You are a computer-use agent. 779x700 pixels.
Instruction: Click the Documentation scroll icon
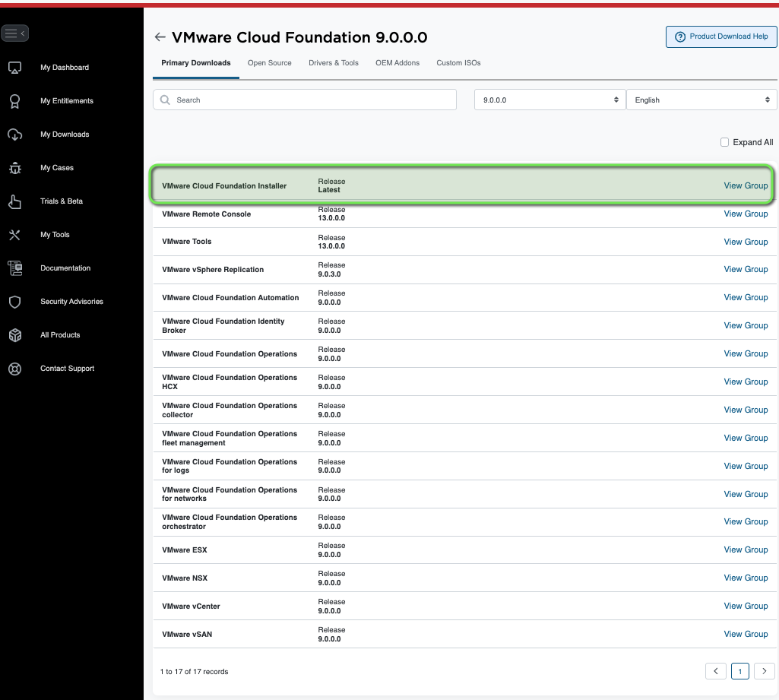(x=15, y=268)
